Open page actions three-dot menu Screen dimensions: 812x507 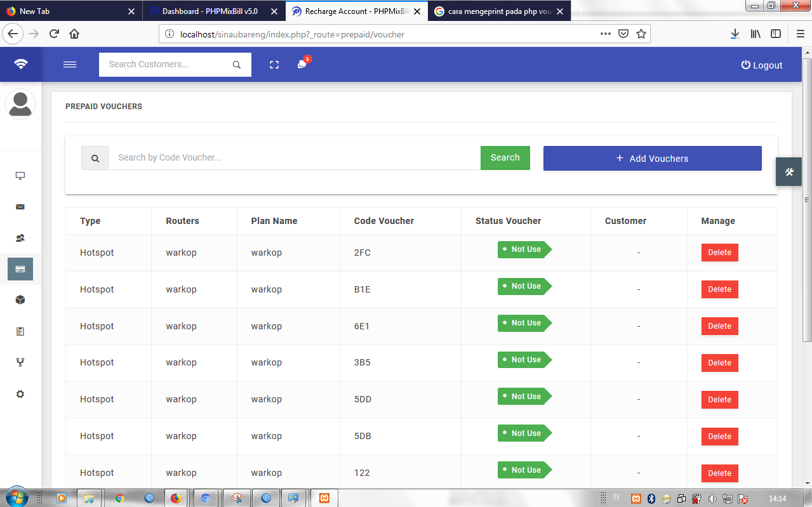pos(606,34)
